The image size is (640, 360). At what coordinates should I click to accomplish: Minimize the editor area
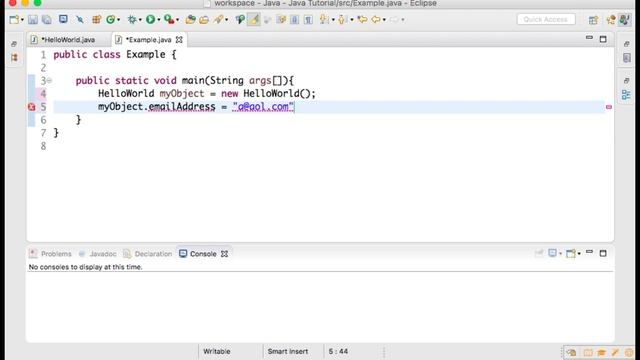pyautogui.click(x=589, y=38)
